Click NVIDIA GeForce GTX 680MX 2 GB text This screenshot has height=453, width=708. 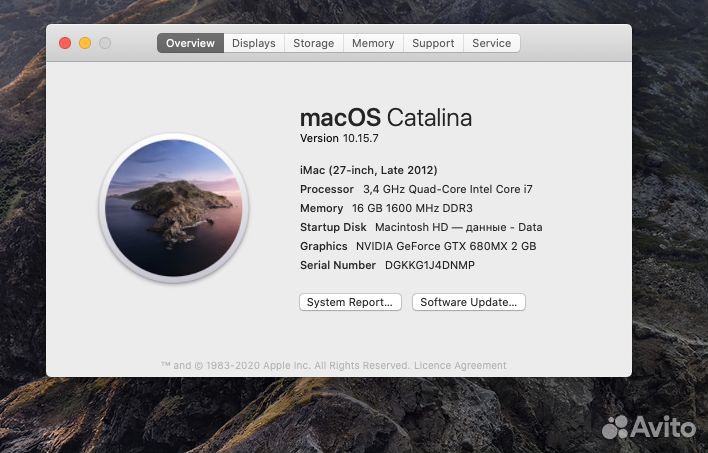[x=446, y=246]
